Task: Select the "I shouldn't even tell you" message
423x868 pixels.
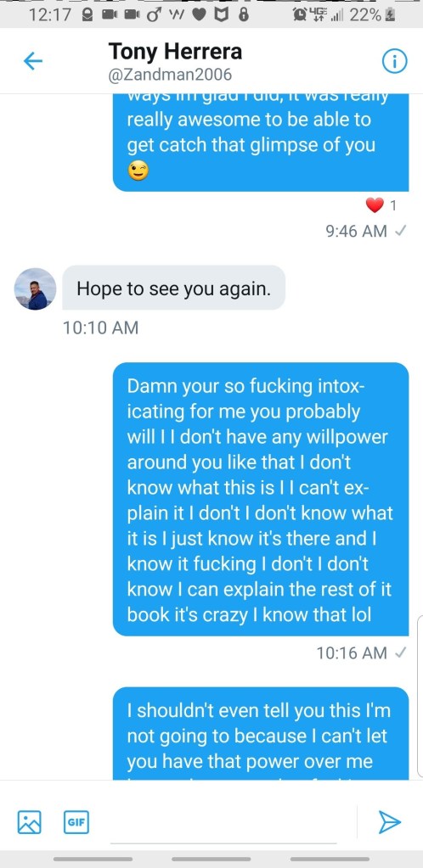Action: [x=261, y=733]
